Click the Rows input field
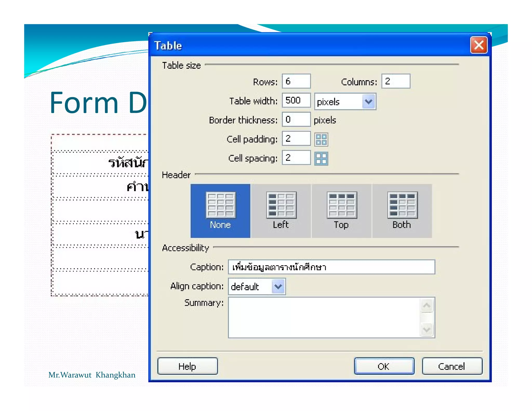 [296, 81]
